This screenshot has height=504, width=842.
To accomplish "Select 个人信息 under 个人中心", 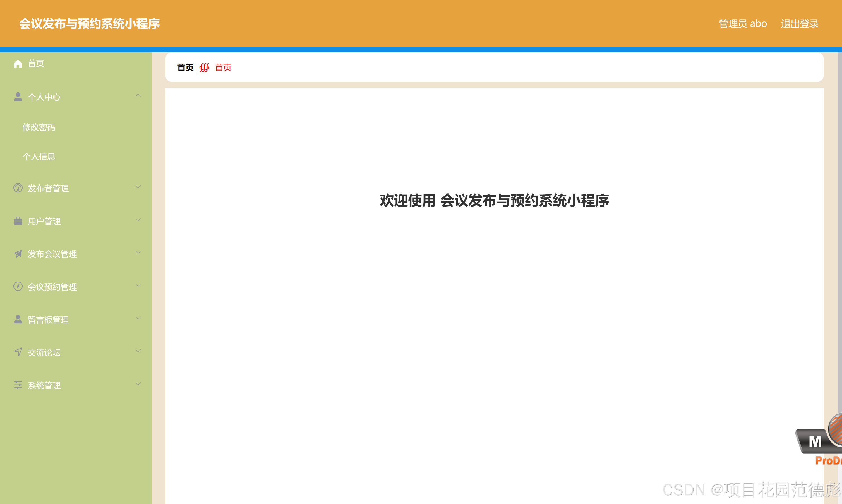I will (x=39, y=156).
